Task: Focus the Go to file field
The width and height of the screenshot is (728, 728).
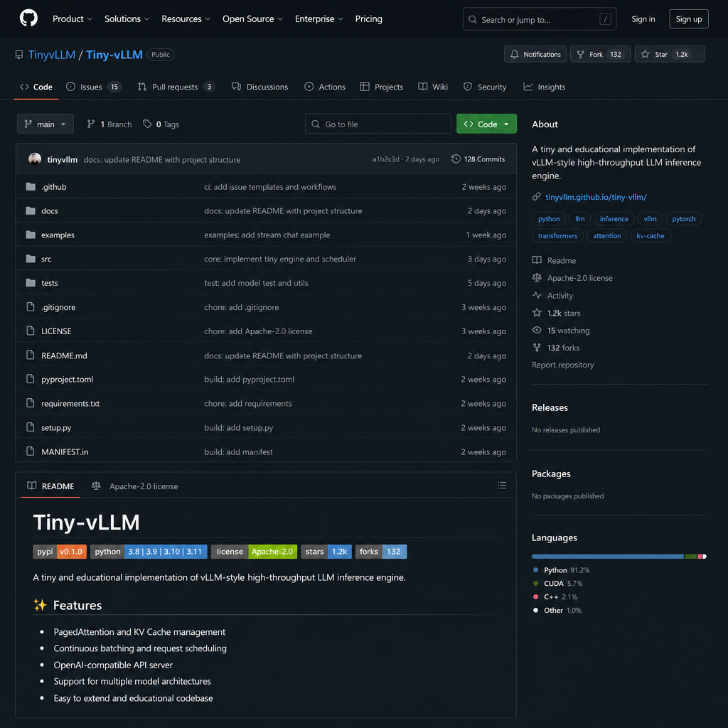Action: [x=378, y=124]
